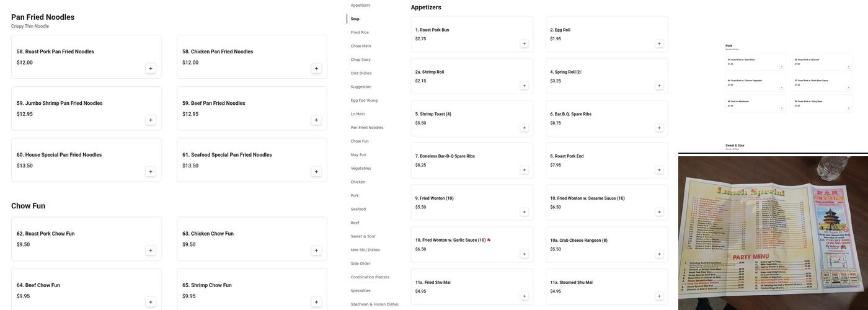Image resolution: width=868 pixels, height=310 pixels.
Task: Open Moo Shu Dishes category
Action: click(x=365, y=250)
